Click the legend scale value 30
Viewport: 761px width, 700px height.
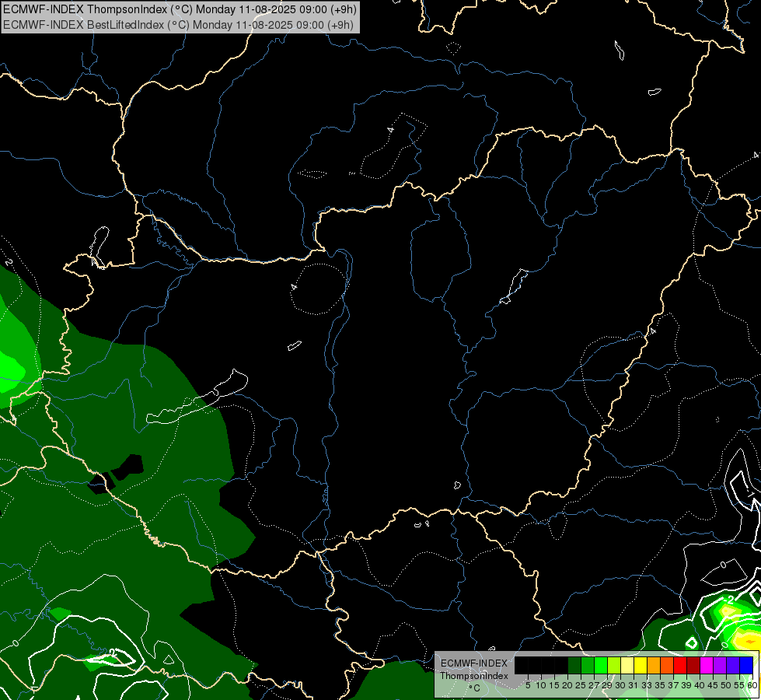[x=620, y=685]
